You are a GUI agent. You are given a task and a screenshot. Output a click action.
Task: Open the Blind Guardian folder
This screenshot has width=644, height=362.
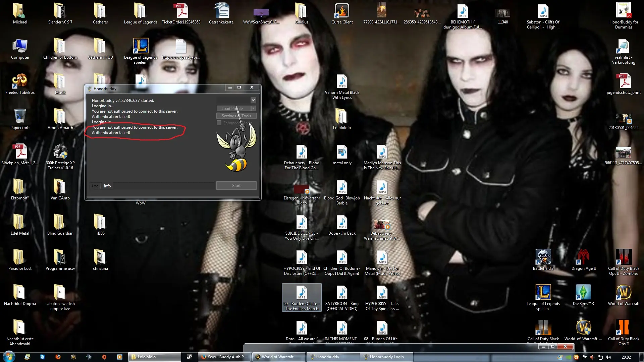[60, 225]
